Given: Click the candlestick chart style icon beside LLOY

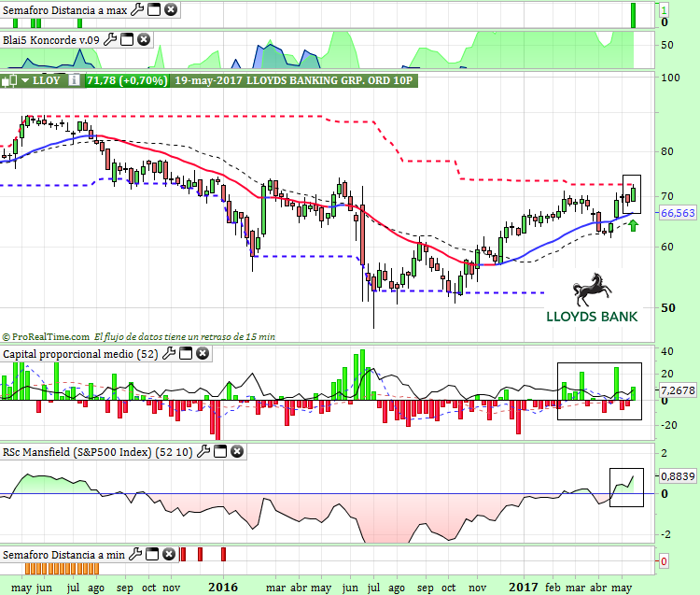Looking at the screenshot, I should click(10, 81).
